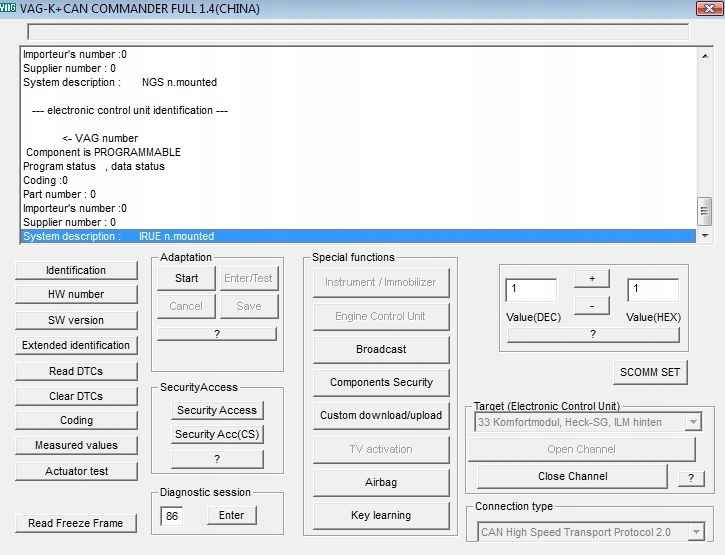Viewport: 725px width, 555px height.
Task: Open the Airbag function
Action: coord(381,482)
